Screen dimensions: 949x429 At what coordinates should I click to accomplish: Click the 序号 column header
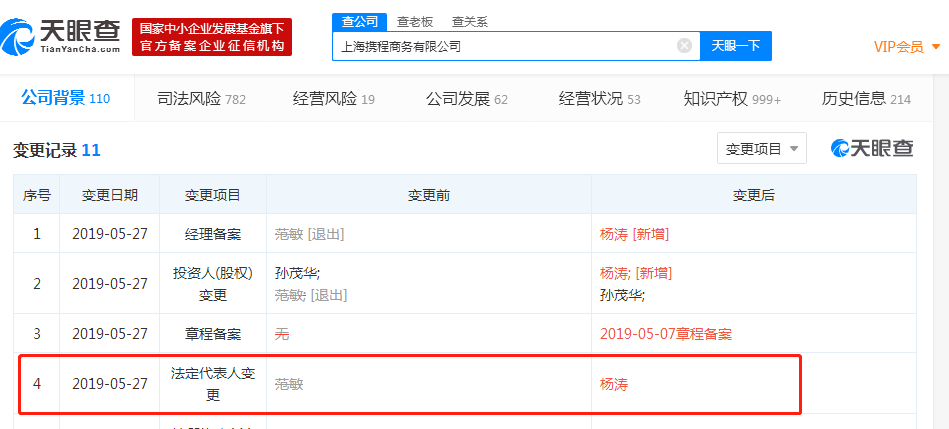(x=36, y=195)
